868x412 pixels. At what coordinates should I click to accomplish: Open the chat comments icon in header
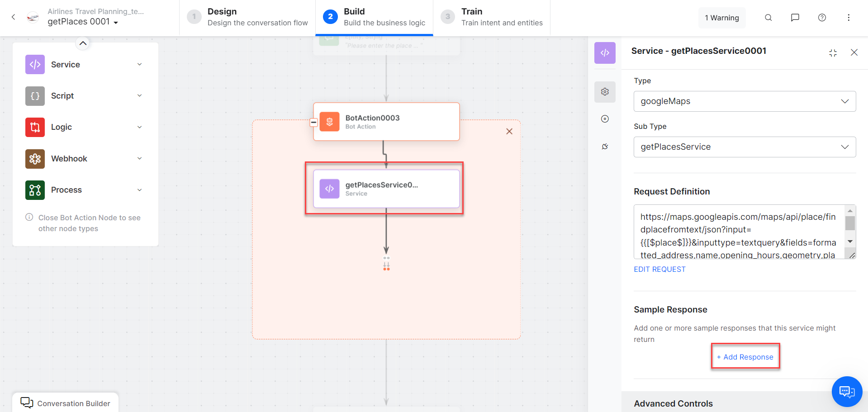click(795, 18)
